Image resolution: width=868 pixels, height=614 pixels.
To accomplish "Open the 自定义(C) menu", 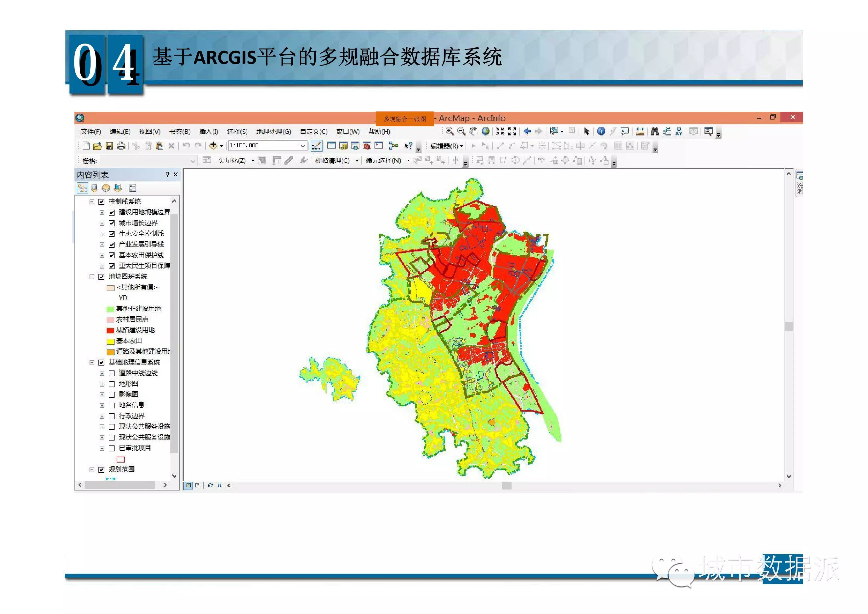I will pos(313,131).
